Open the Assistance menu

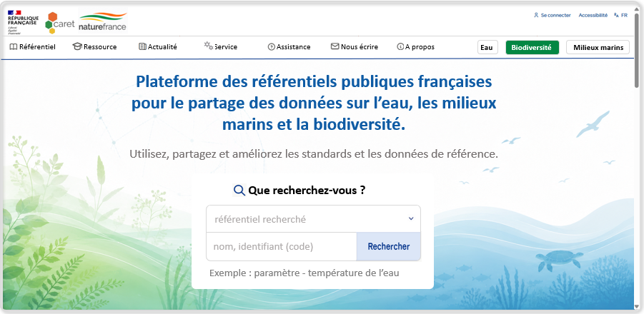pyautogui.click(x=289, y=46)
